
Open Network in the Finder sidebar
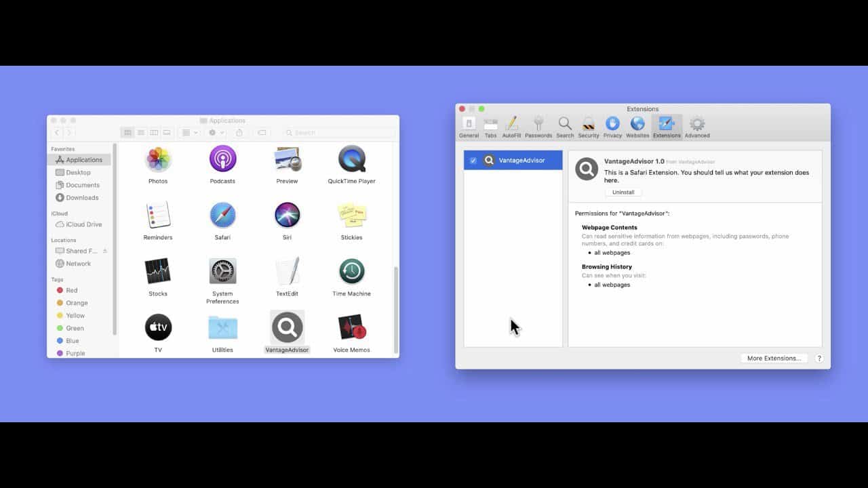click(x=73, y=264)
